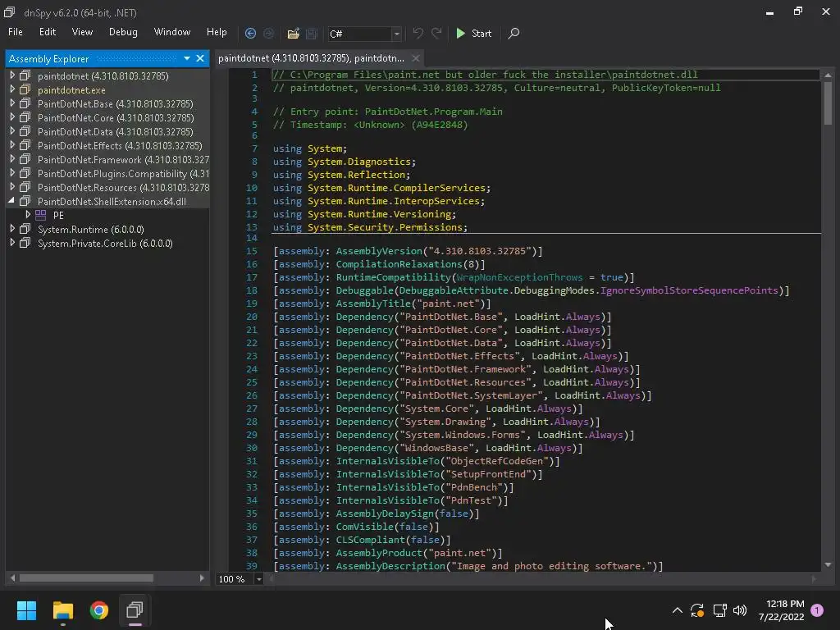Expand the PE node

click(x=28, y=215)
